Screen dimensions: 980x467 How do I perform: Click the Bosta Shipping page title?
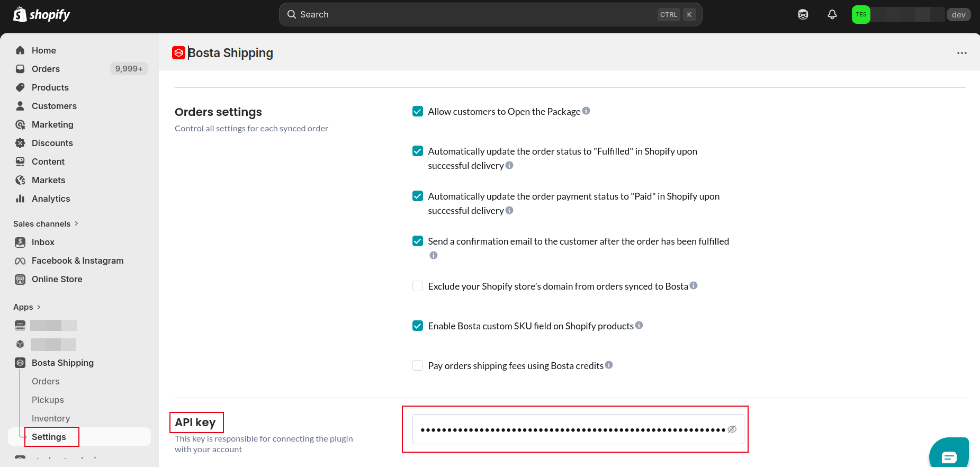231,53
